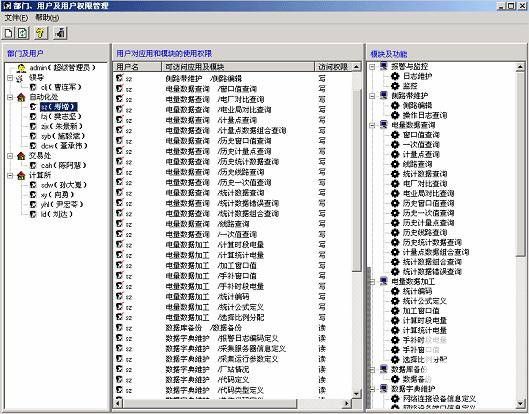Click the gear icon beside 窗口值查询
The width and height of the screenshot is (529, 414).
point(395,135)
